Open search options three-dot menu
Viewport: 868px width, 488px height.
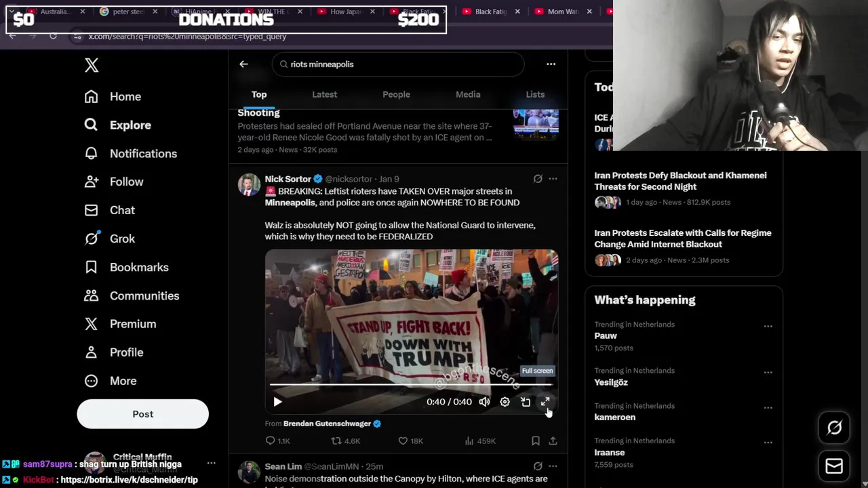pyautogui.click(x=551, y=64)
